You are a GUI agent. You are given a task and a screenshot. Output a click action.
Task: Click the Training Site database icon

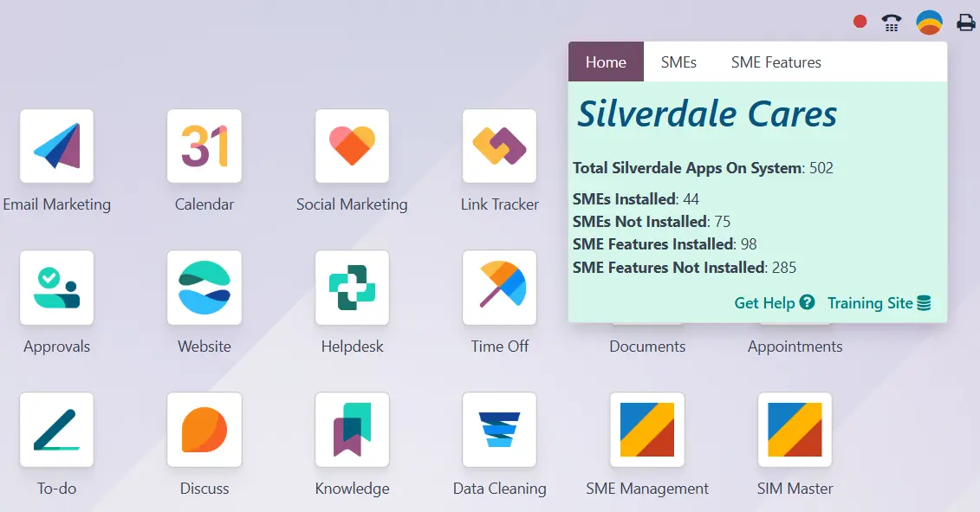pos(924,303)
